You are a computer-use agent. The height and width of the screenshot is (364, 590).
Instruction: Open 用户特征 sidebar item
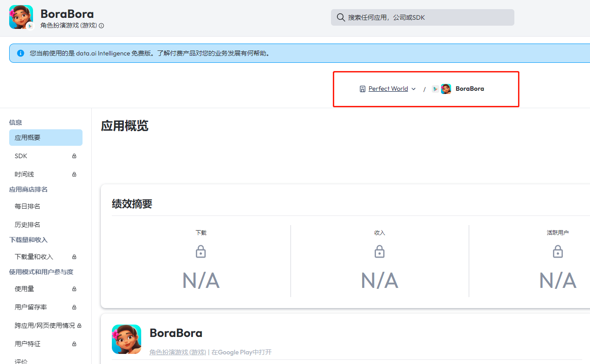point(46,344)
